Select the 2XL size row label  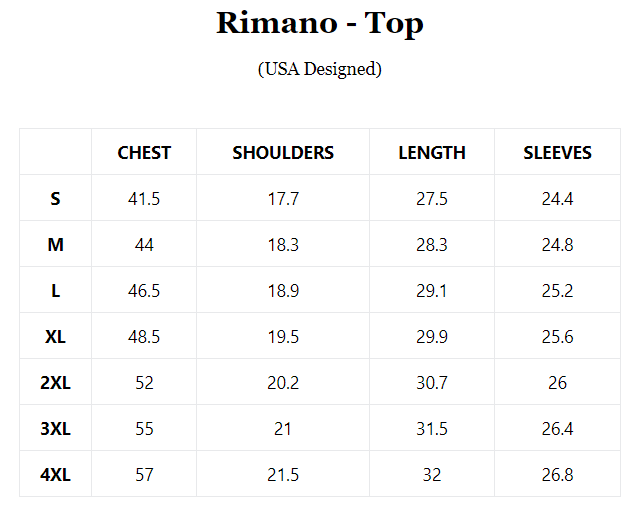coord(55,383)
